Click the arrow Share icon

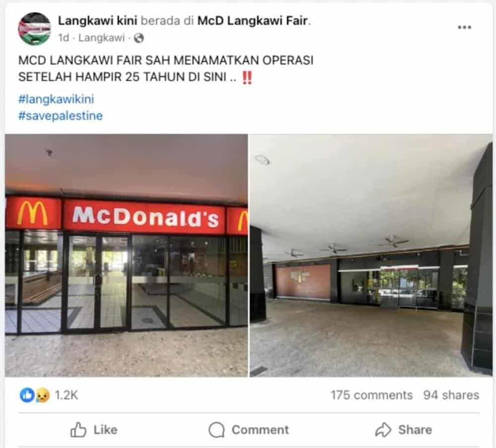pyautogui.click(x=383, y=430)
